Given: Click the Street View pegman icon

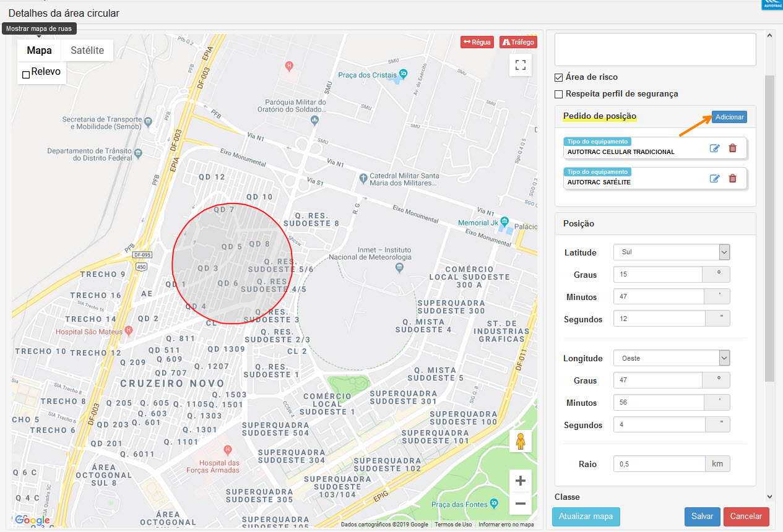Looking at the screenshot, I should (x=521, y=441).
